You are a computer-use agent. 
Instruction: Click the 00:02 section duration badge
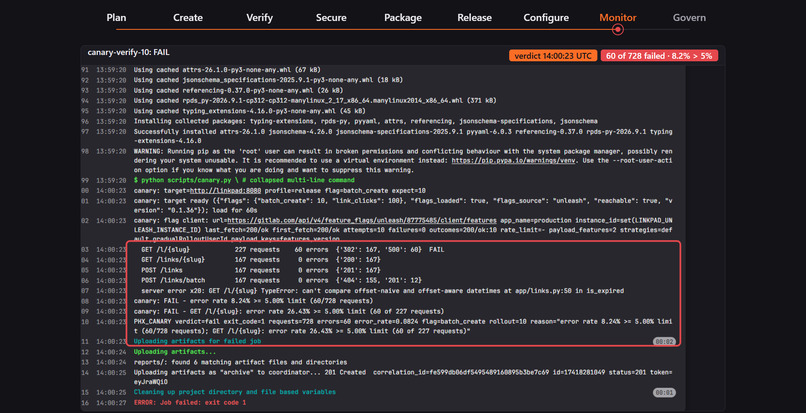point(664,342)
